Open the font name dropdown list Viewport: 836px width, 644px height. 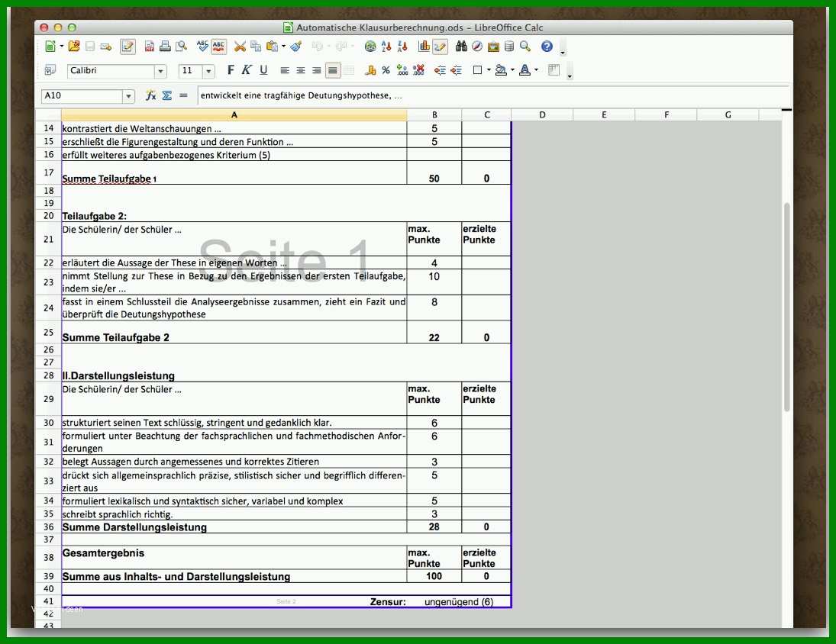click(x=160, y=71)
